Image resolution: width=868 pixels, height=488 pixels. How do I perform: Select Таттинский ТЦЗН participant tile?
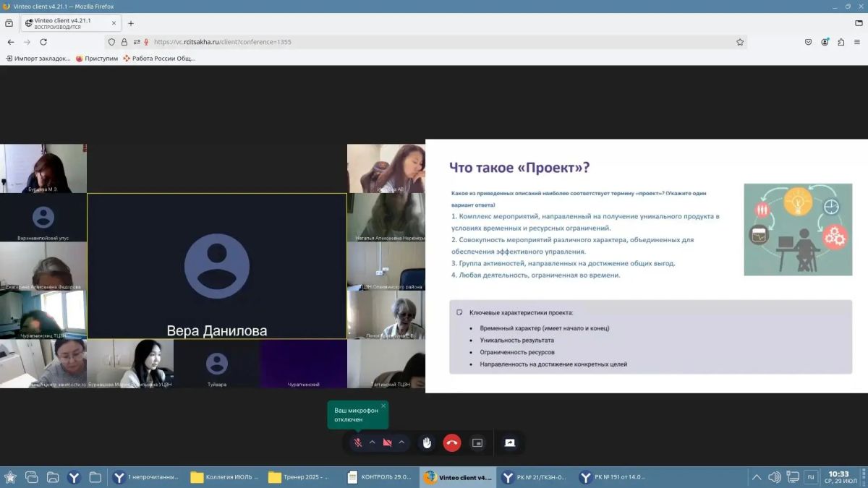point(386,364)
